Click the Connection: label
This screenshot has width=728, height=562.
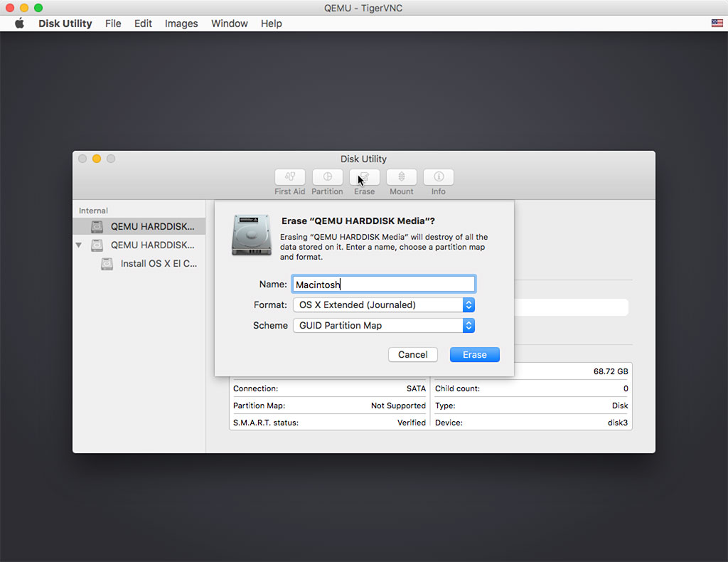255,388
